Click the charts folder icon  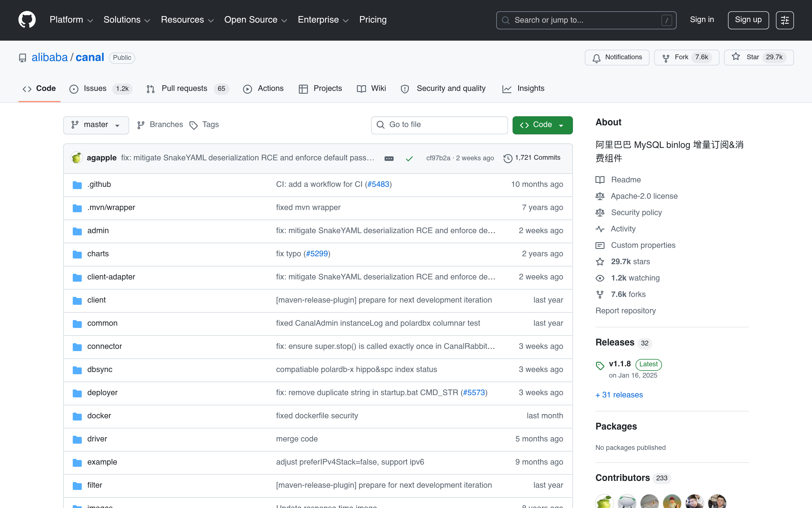coord(77,254)
